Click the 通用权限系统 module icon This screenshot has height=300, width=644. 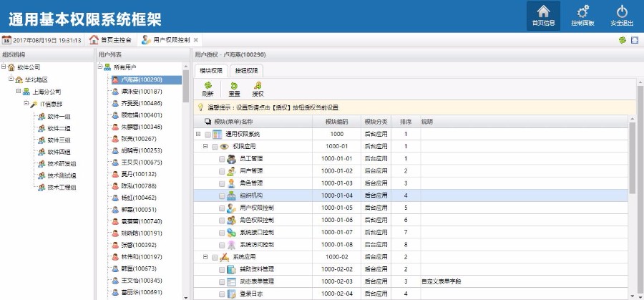pyautogui.click(x=218, y=134)
